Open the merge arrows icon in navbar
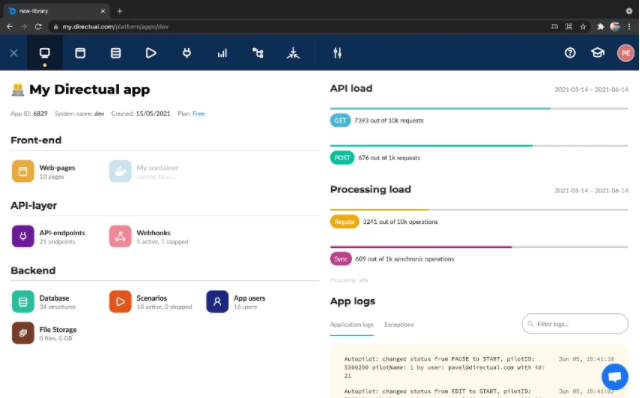Screen dimensions: 640x398 point(293,53)
